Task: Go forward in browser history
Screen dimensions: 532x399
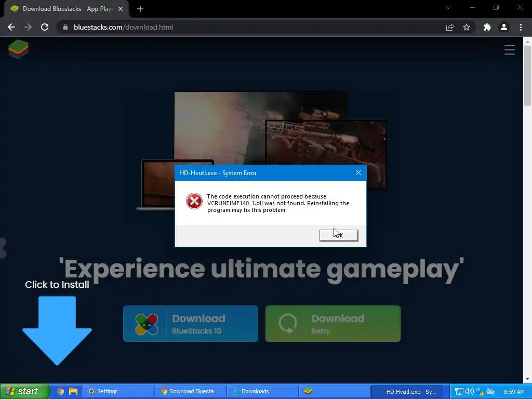Action: coord(28,27)
